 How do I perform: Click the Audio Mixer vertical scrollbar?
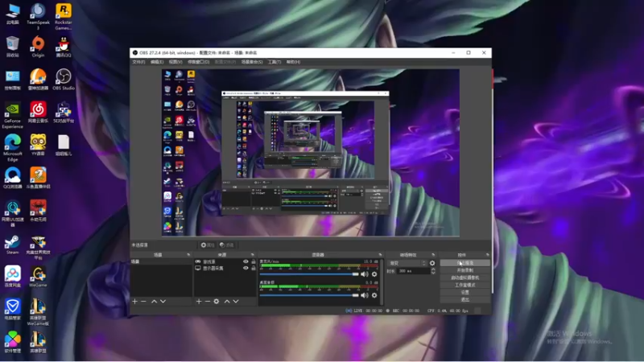click(382, 282)
